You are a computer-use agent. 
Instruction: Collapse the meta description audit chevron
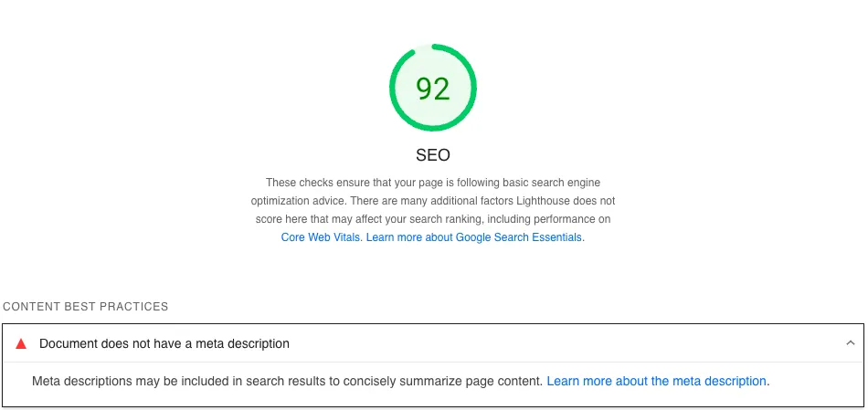click(850, 343)
